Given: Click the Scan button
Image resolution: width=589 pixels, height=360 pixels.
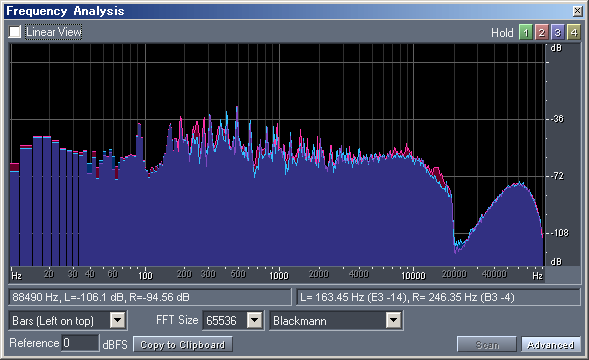Looking at the screenshot, I should (x=487, y=345).
